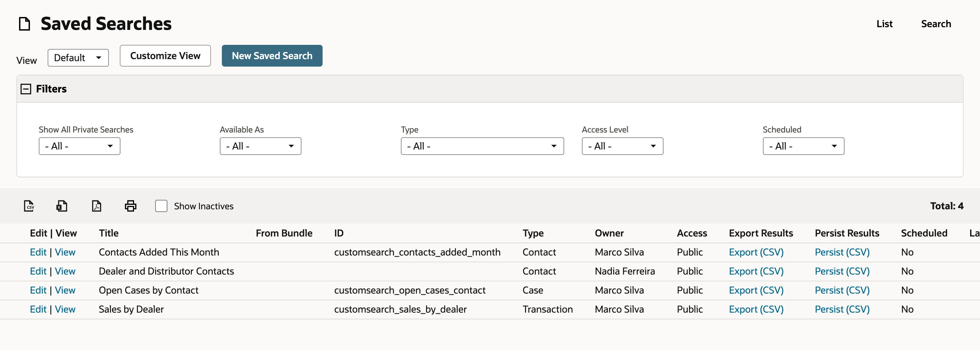
Task: Persist CSV for Contacts Added This Month
Action: 842,252
